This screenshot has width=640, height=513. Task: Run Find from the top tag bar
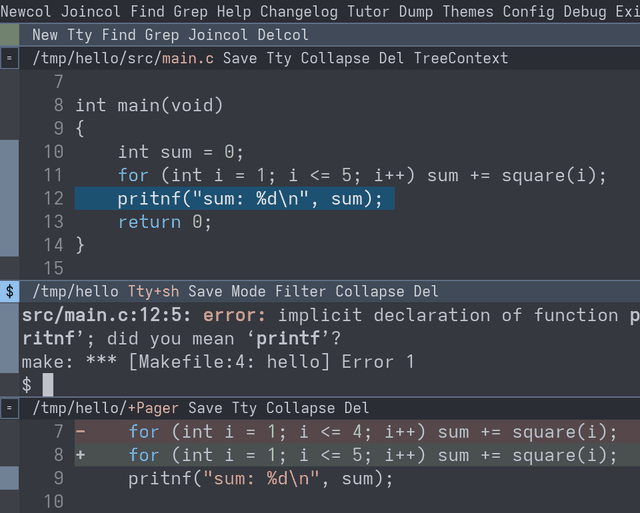pos(147,11)
